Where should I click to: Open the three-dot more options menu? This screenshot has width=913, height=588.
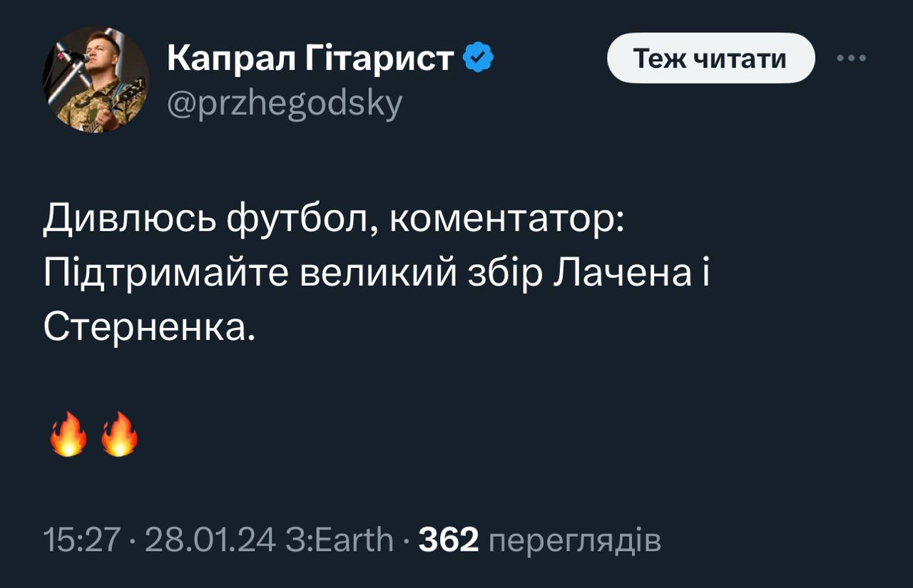pyautogui.click(x=852, y=58)
